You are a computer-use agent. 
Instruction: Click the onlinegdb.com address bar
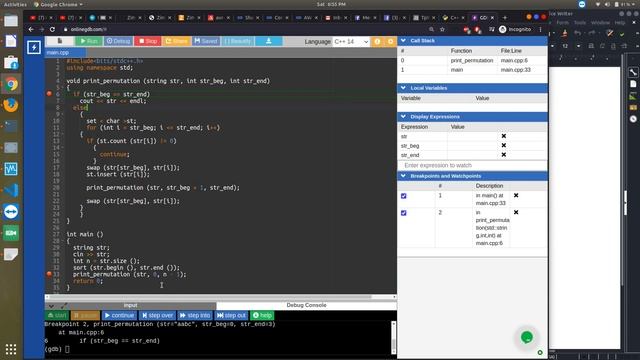pos(245,29)
